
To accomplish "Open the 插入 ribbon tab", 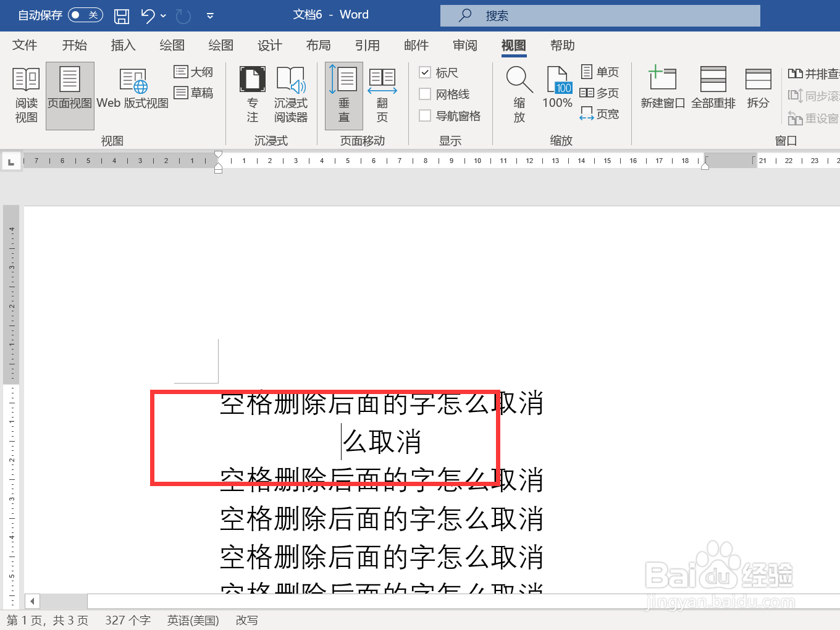I will pos(123,45).
